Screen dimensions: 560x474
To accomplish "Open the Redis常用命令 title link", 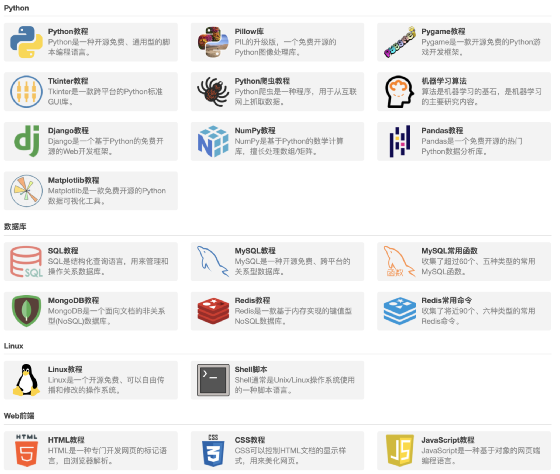I will [x=447, y=300].
